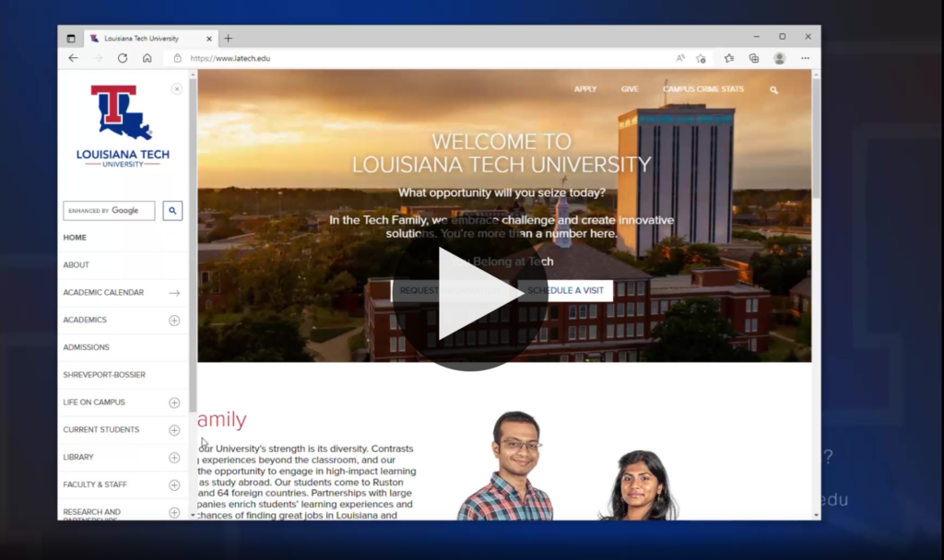Go to the browser home page icon
The image size is (944, 560).
pyautogui.click(x=147, y=58)
